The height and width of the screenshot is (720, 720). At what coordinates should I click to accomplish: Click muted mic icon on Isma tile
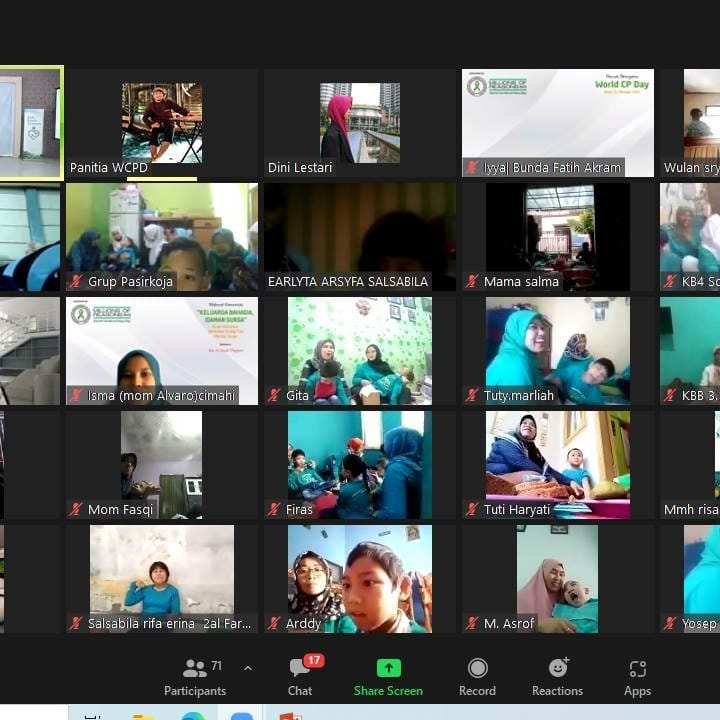tap(76, 395)
